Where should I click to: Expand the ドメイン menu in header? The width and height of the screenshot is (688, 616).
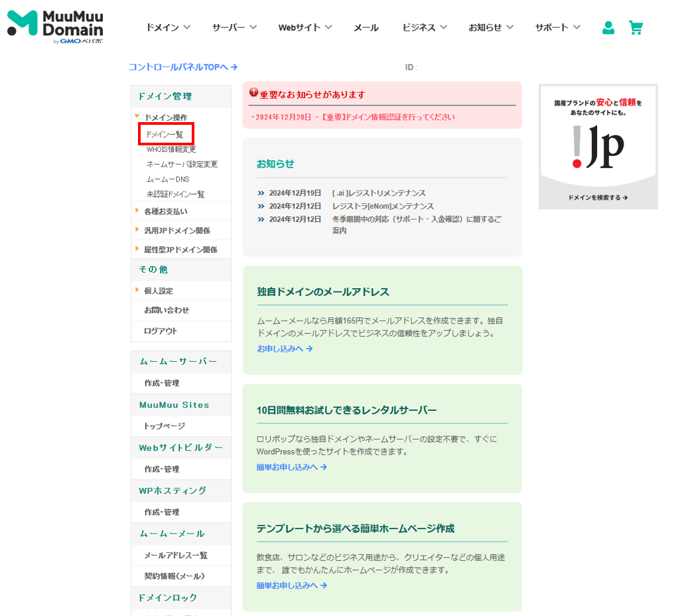168,27
